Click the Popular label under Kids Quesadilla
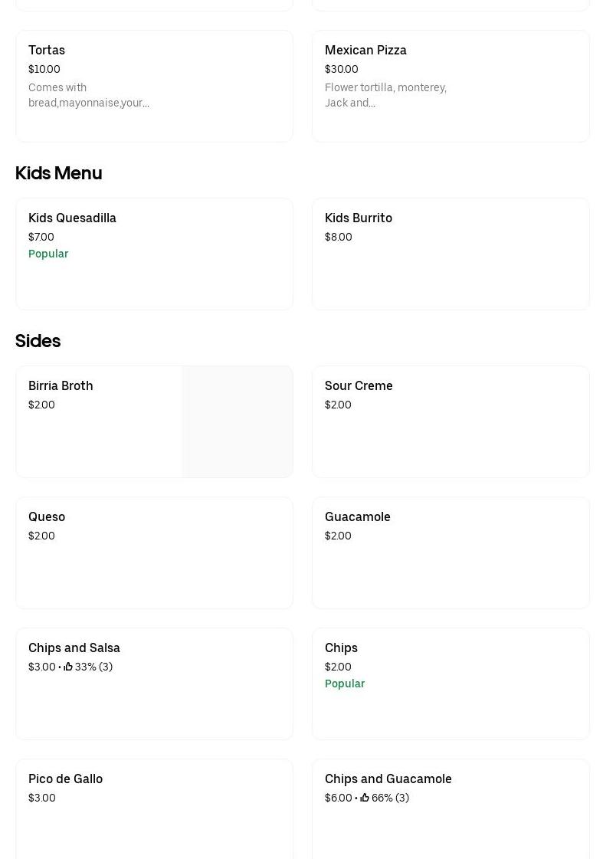This screenshot has height=859, width=616. pyautogui.click(x=48, y=254)
